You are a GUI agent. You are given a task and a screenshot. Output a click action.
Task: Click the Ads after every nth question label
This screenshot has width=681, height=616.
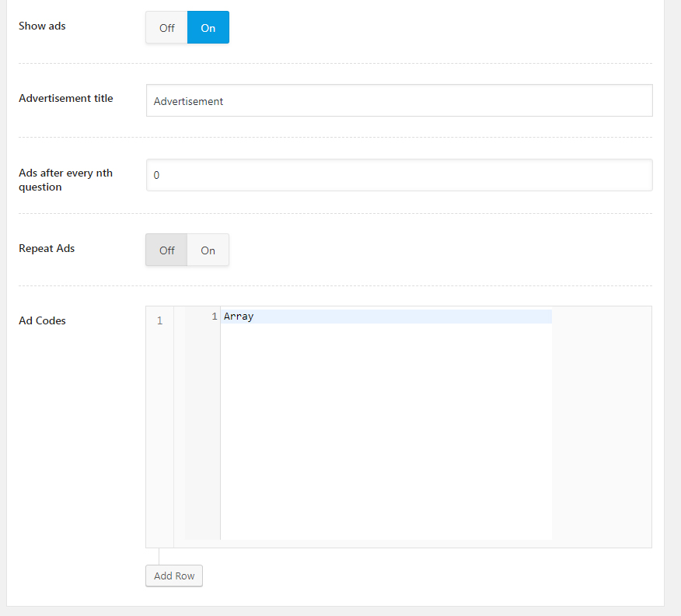(x=65, y=180)
